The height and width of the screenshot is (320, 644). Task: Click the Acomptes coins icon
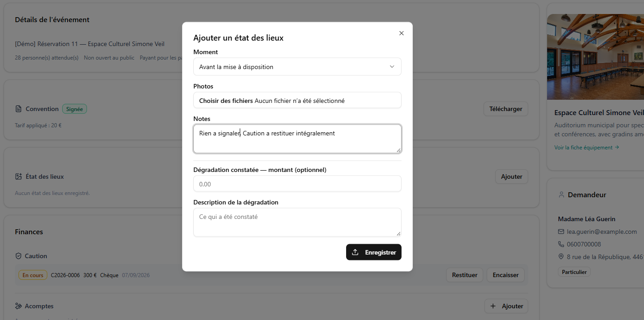click(x=18, y=306)
